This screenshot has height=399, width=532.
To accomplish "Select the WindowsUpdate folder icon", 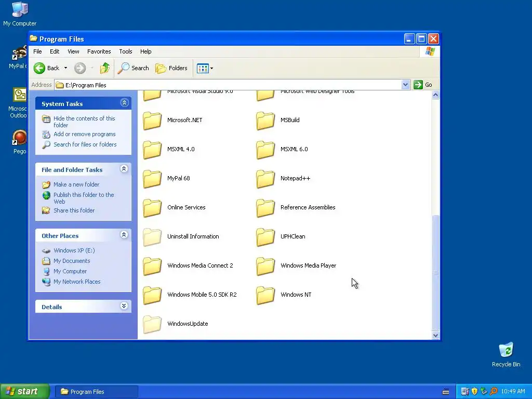I will (152, 324).
